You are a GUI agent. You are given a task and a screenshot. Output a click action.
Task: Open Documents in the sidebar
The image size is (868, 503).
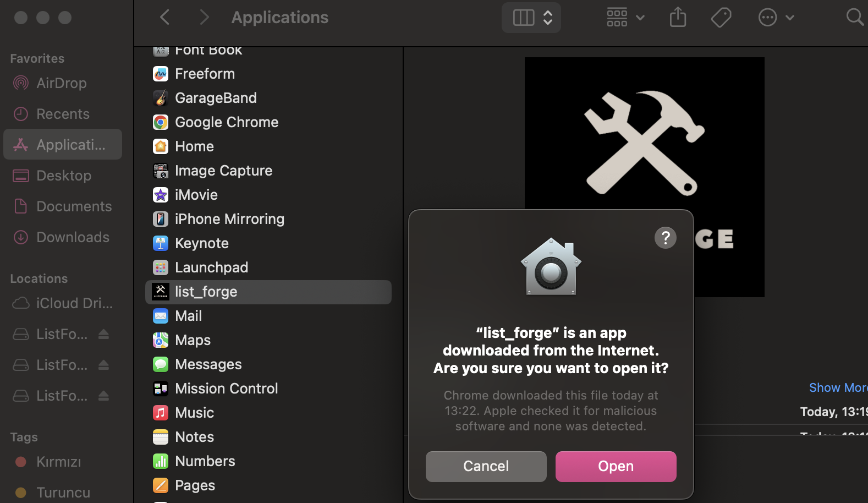63,206
